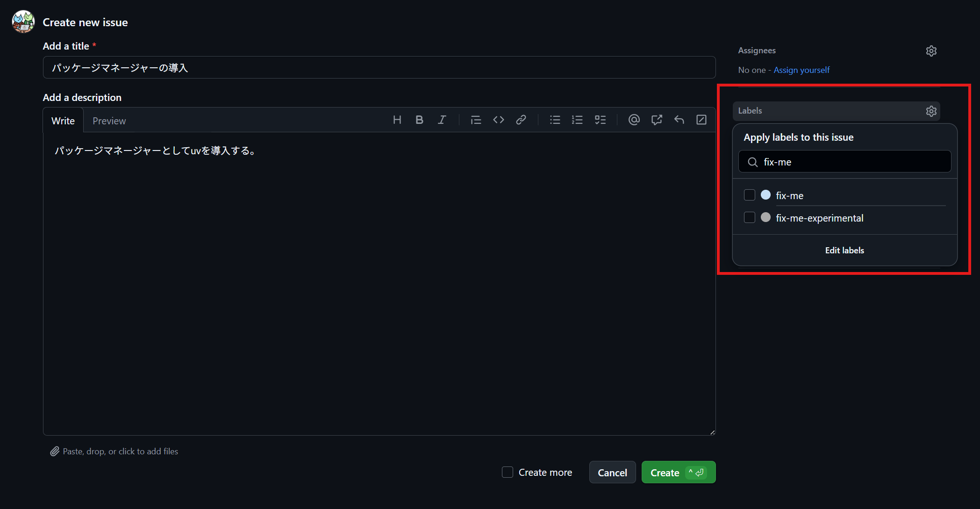This screenshot has width=980, height=509.
Task: Open the Assignees gear menu
Action: [931, 51]
